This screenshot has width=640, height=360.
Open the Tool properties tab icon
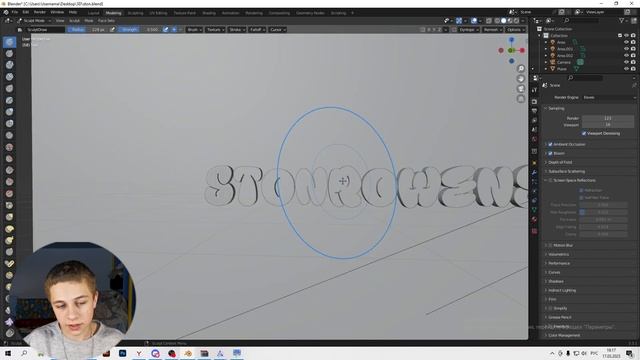[x=534, y=90]
